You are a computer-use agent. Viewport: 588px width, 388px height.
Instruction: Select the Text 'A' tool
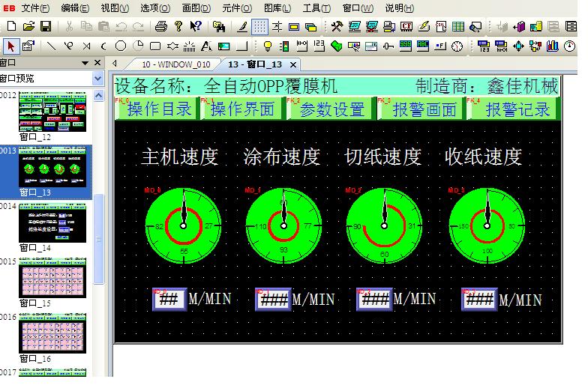205,46
